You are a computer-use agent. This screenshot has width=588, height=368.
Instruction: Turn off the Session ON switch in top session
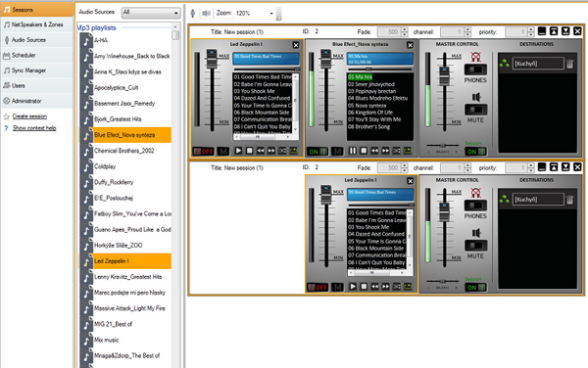point(476,152)
